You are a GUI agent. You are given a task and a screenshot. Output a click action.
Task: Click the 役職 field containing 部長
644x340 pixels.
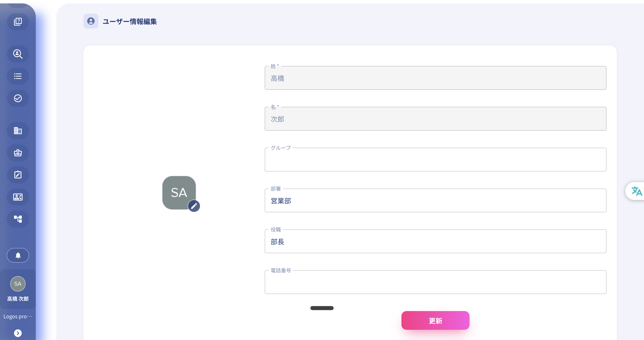(x=435, y=241)
